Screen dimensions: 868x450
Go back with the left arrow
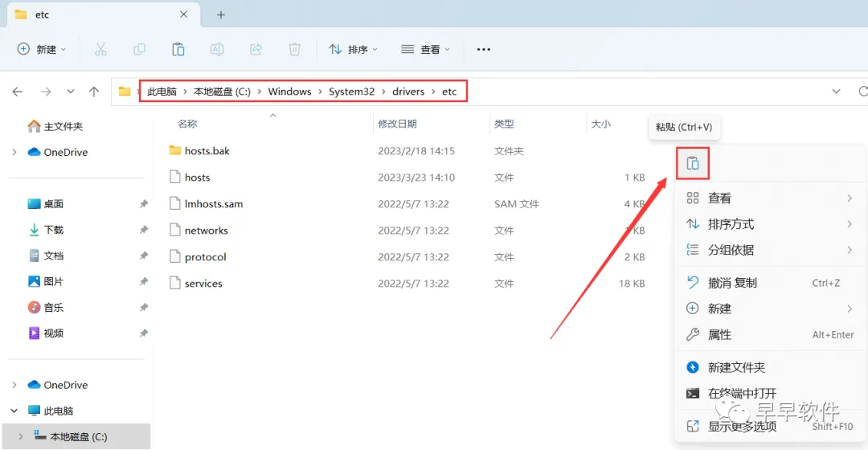[18, 92]
